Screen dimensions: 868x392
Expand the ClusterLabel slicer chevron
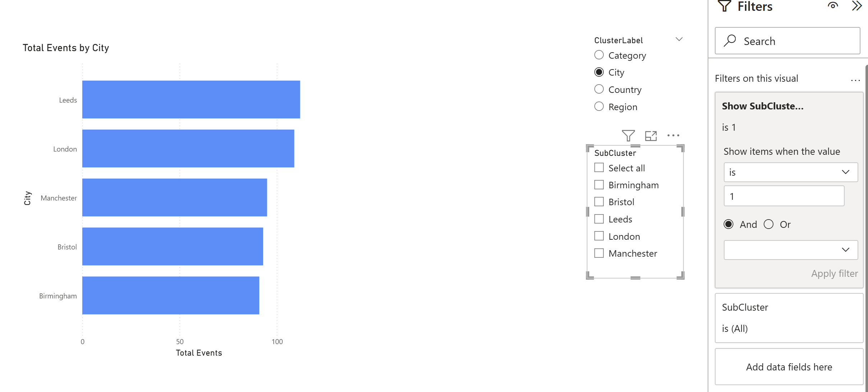(679, 40)
